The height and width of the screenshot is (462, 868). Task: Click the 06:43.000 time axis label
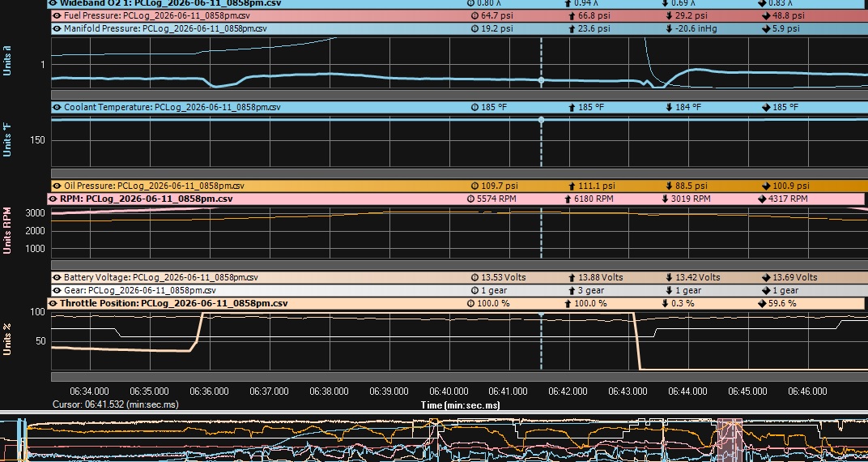click(x=628, y=391)
